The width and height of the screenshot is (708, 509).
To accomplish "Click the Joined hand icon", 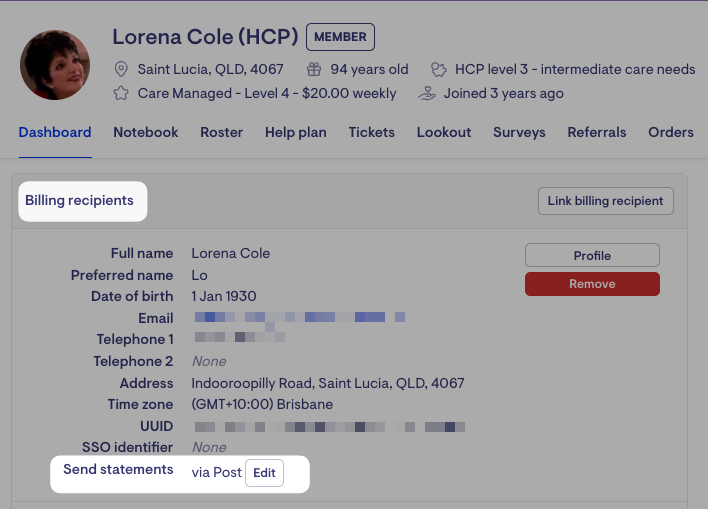I will 427,93.
